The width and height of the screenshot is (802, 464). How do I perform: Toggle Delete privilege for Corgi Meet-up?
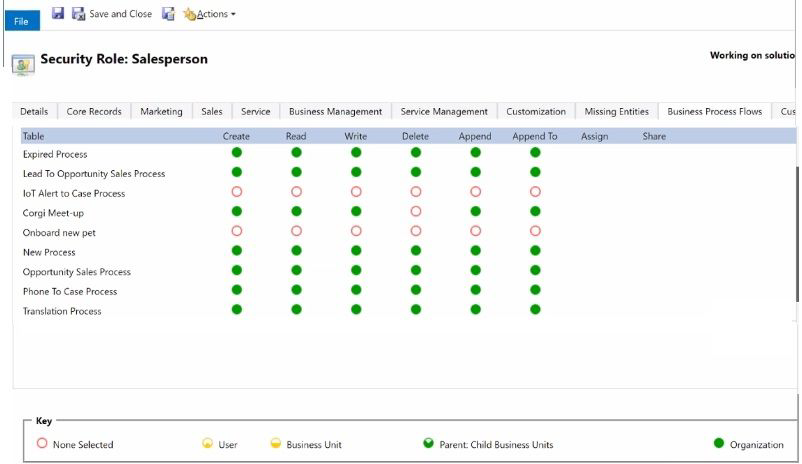(416, 212)
